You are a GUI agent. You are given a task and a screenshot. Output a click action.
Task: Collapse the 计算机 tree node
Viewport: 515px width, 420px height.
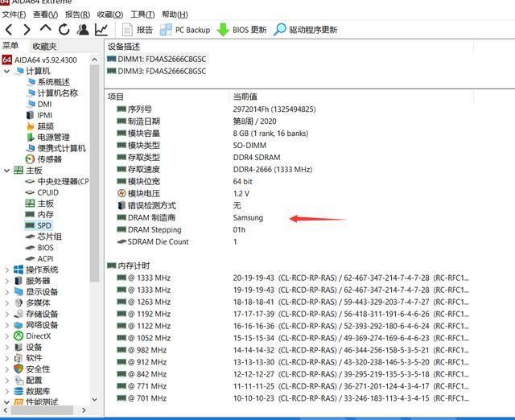tap(6, 71)
